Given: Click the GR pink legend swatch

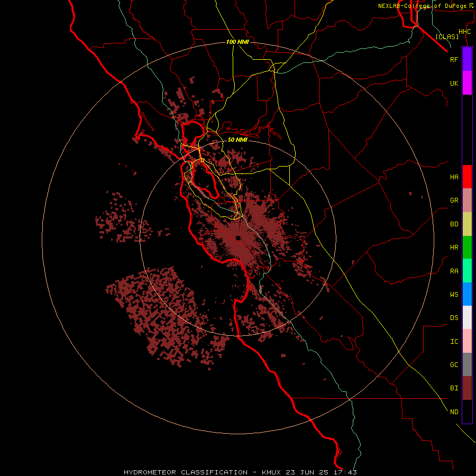Looking at the screenshot, I should tap(467, 200).
